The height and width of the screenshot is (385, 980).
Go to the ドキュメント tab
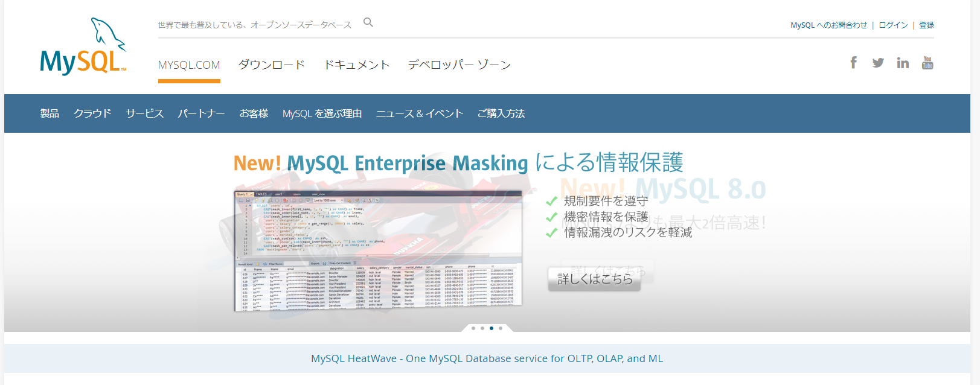pyautogui.click(x=357, y=65)
